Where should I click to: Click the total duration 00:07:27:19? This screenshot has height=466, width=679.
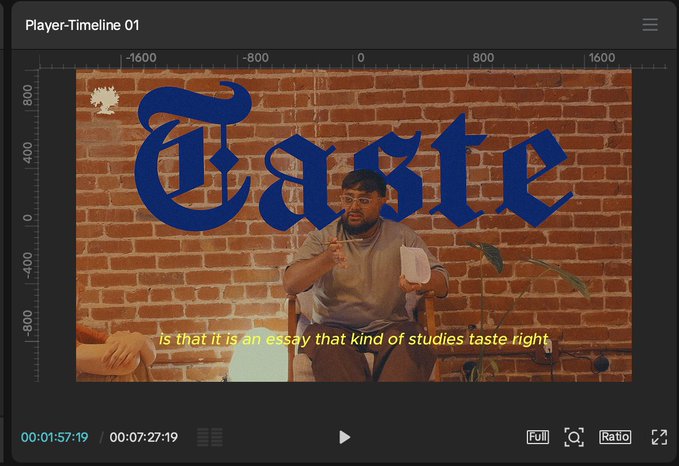[143, 437]
